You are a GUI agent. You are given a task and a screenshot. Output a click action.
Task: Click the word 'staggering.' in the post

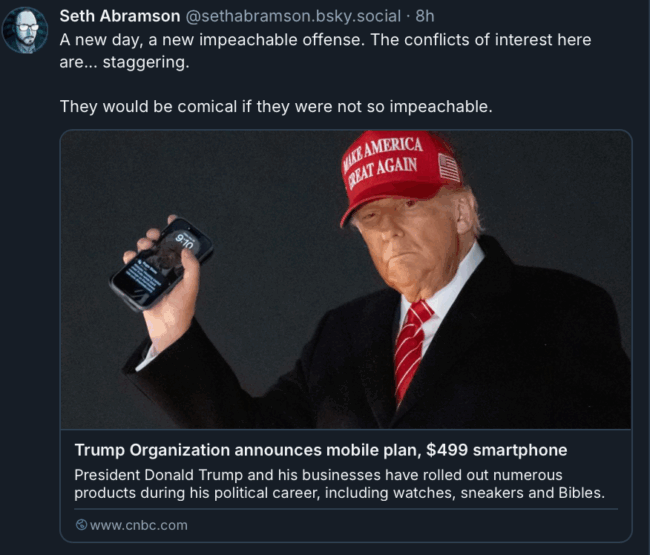(x=146, y=63)
